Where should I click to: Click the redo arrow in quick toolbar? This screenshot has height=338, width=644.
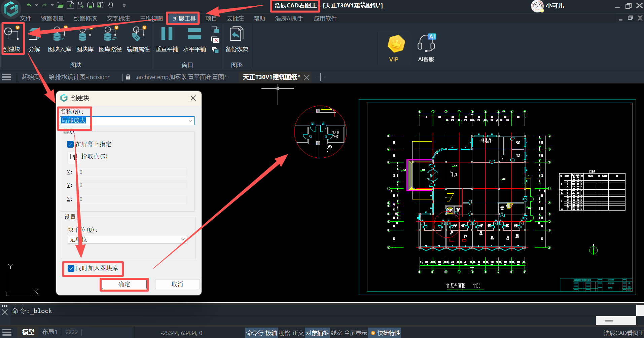pos(44,5)
